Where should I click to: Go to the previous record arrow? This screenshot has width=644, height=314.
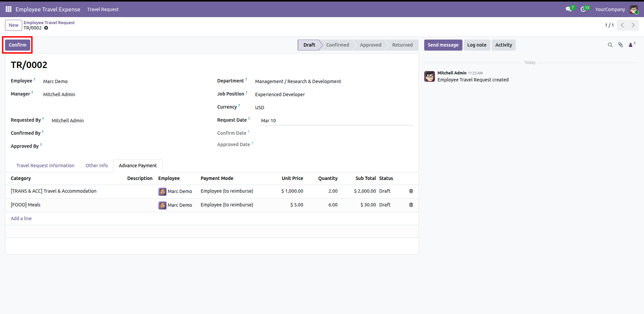(622, 25)
